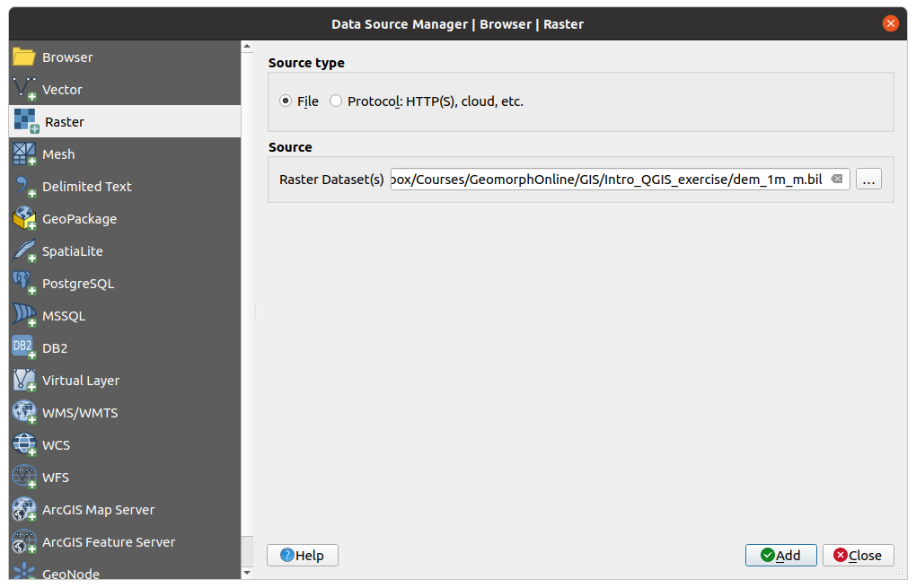Open the Help button

tap(302, 556)
